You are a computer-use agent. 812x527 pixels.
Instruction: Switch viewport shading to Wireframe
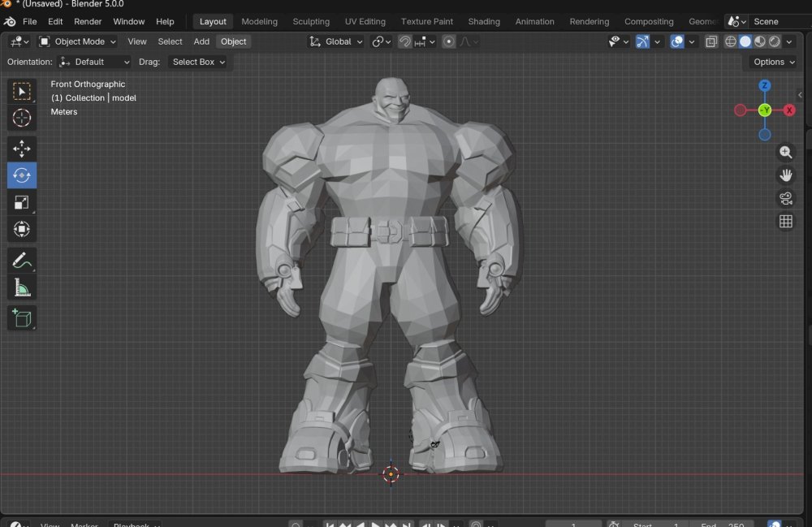[x=731, y=41]
